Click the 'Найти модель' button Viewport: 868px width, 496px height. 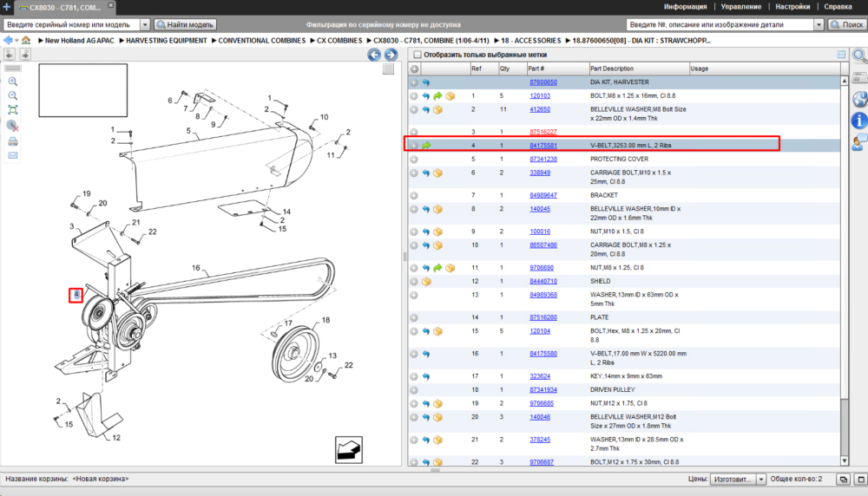click(185, 24)
